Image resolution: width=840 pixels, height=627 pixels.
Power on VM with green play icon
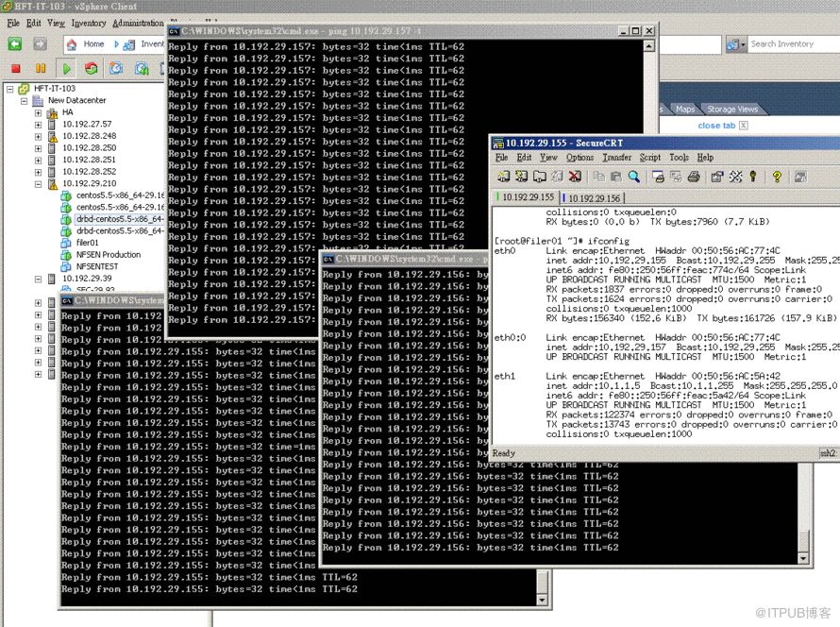pos(66,69)
